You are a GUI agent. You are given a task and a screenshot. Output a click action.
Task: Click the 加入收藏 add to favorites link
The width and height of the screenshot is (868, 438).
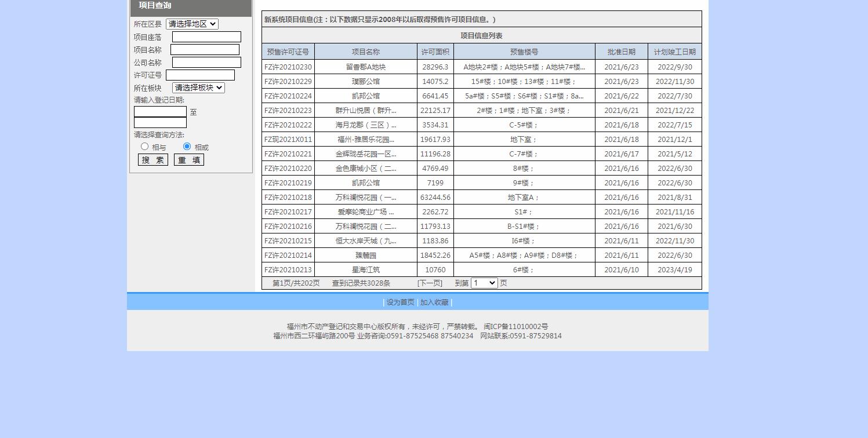coord(434,302)
